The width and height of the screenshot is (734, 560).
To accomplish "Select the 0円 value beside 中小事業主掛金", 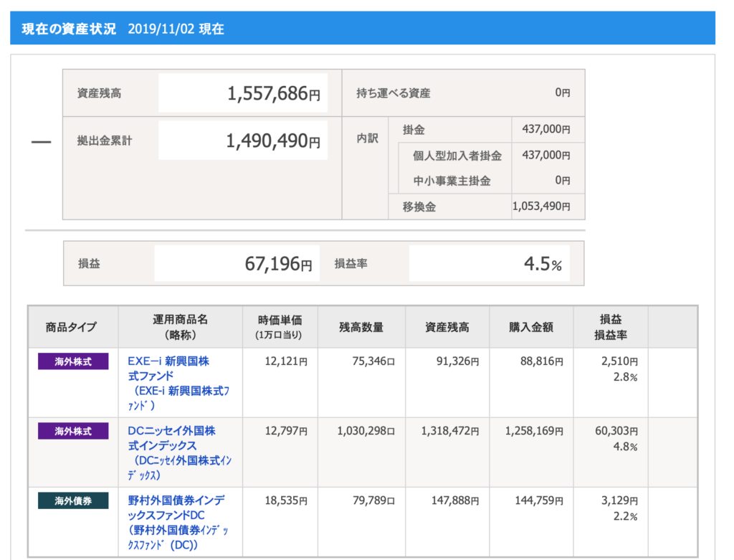I will click(563, 180).
